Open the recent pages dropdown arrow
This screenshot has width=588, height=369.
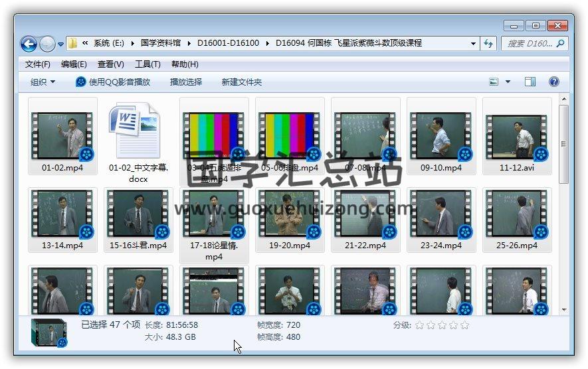(60, 44)
